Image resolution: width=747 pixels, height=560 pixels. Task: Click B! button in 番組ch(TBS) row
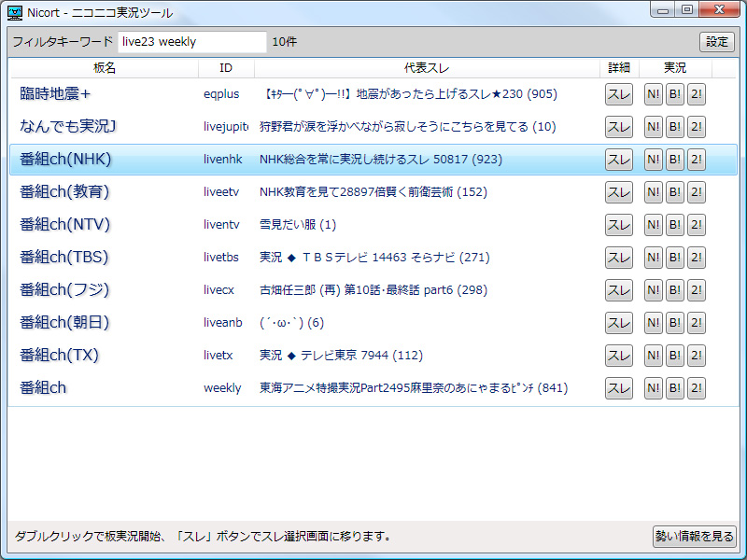coord(675,258)
